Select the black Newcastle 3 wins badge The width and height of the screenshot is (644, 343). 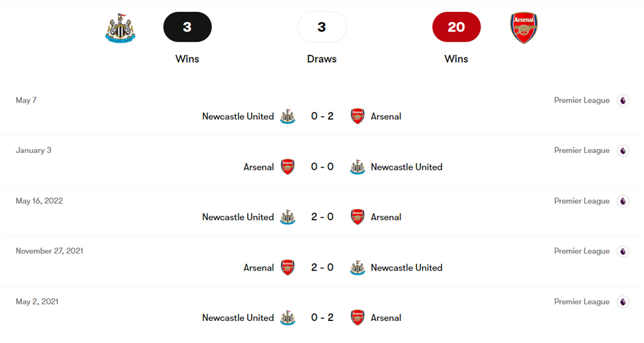187,27
